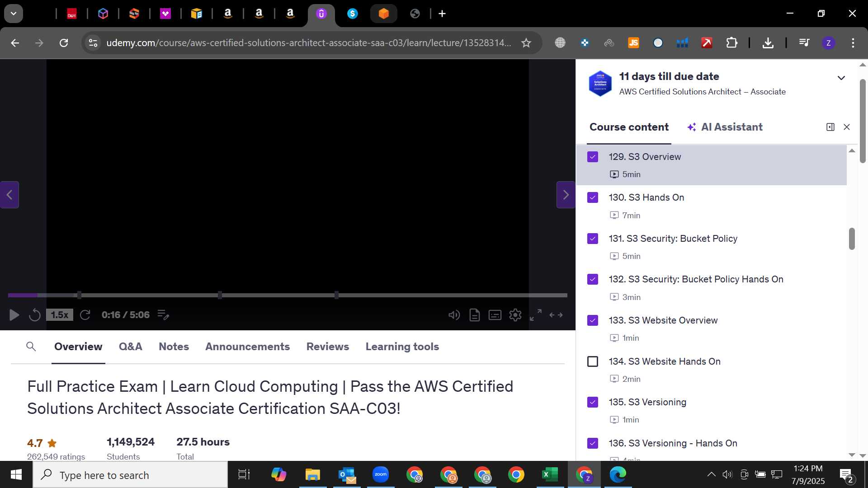Mute the video volume
This screenshot has width=868, height=488.
click(454, 315)
